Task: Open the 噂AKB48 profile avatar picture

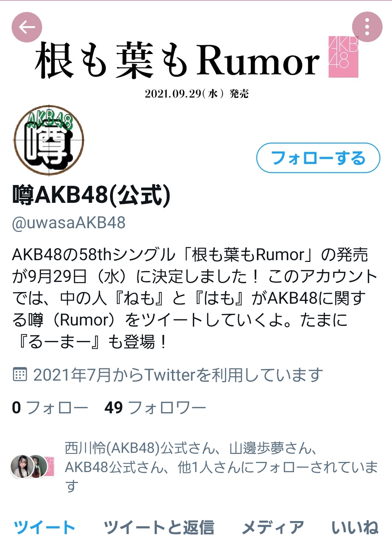Action: click(x=49, y=140)
